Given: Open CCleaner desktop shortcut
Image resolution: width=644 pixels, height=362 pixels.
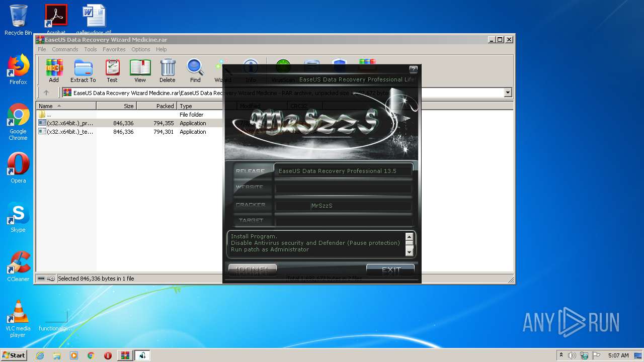Looking at the screenshot, I should click(x=18, y=266).
